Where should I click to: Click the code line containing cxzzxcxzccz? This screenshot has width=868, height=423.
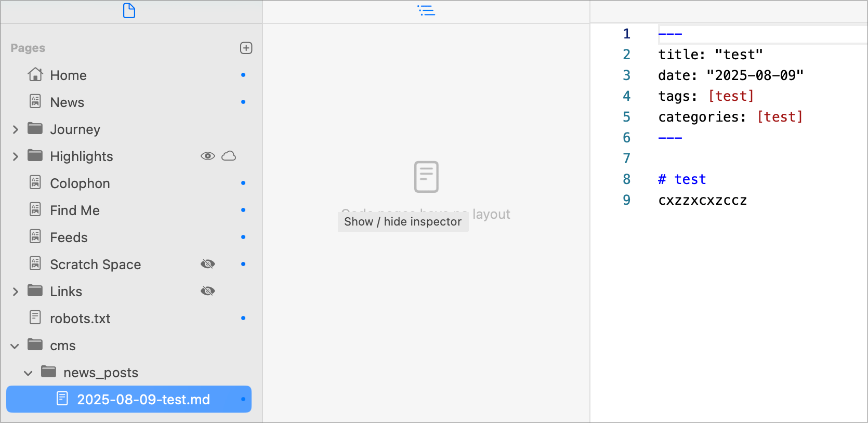(702, 201)
